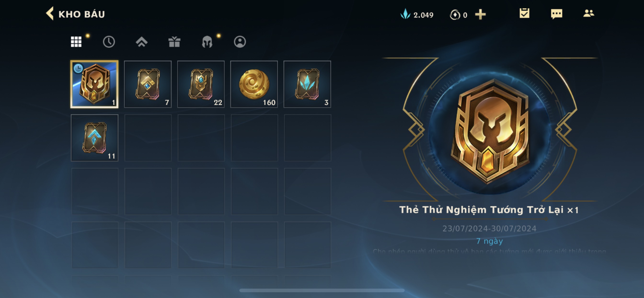Open the gift box items tab

point(174,42)
